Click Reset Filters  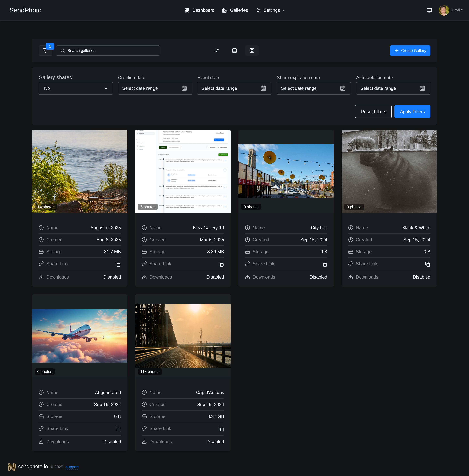(x=373, y=112)
